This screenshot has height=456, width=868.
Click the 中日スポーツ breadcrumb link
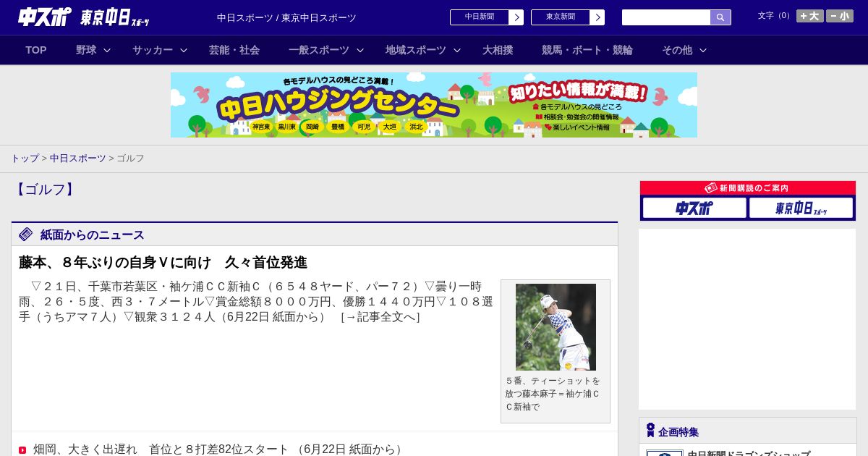78,158
